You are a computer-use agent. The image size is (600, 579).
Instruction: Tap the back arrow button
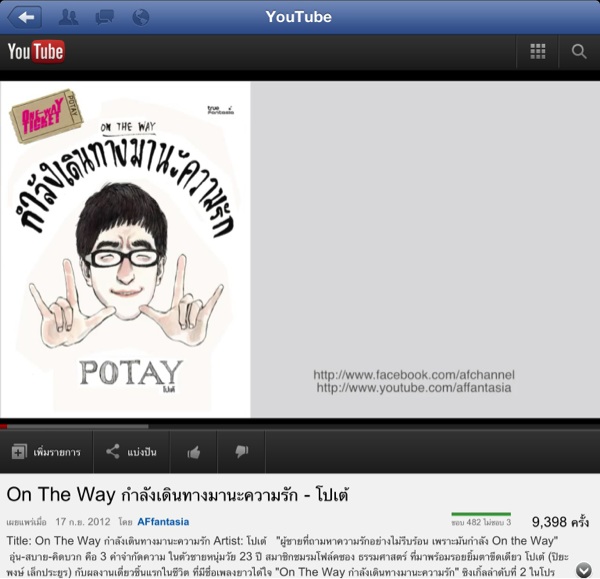(24, 17)
